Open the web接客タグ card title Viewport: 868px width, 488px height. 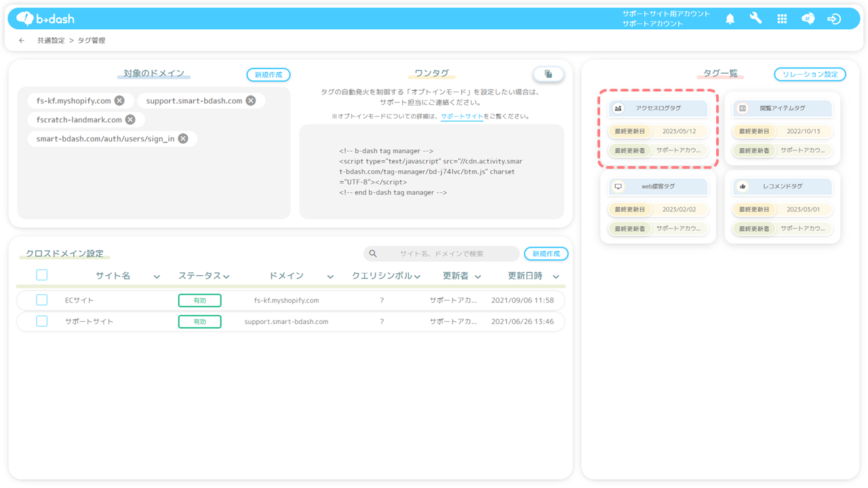click(658, 186)
